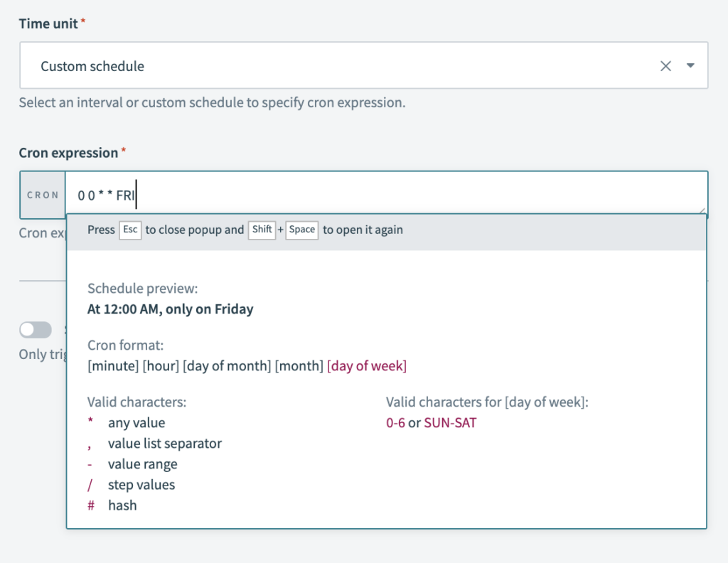Select the dash 'value range' character
Viewport: 728px width, 563px height.
coord(90,463)
